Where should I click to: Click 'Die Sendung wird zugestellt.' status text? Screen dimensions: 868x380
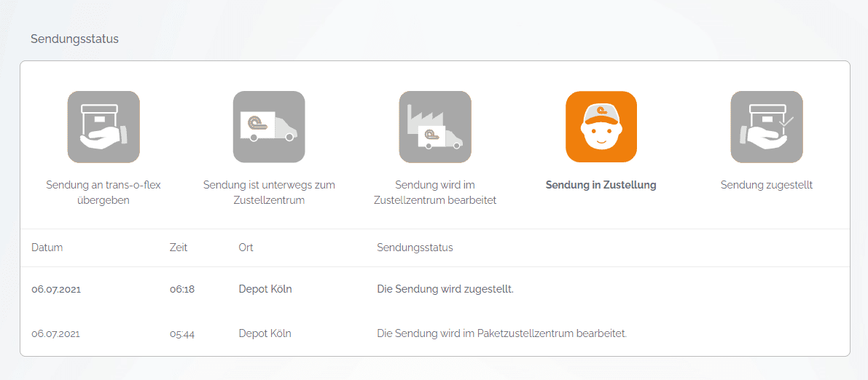coord(445,289)
